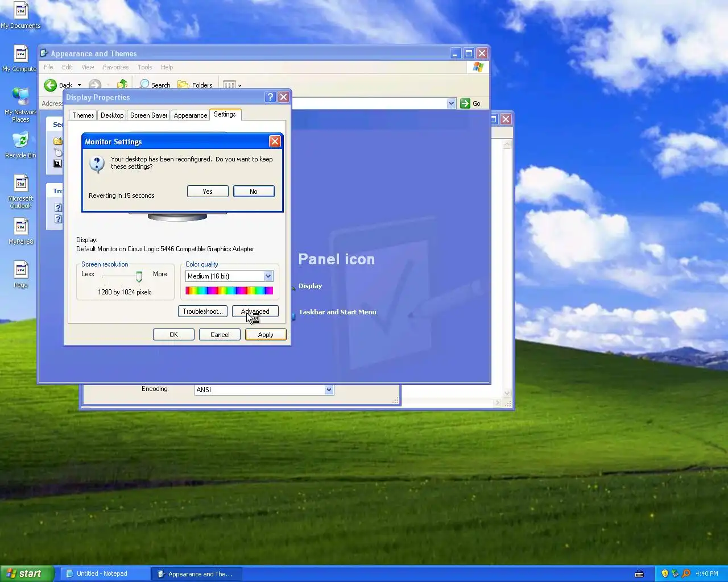Switch to the Themes tab
Viewport: 728px width, 582px height.
point(83,115)
